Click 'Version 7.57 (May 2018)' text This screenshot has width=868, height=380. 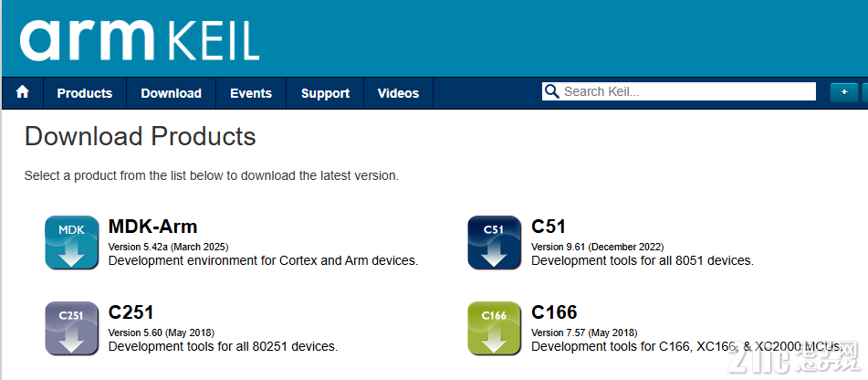pyautogui.click(x=584, y=332)
